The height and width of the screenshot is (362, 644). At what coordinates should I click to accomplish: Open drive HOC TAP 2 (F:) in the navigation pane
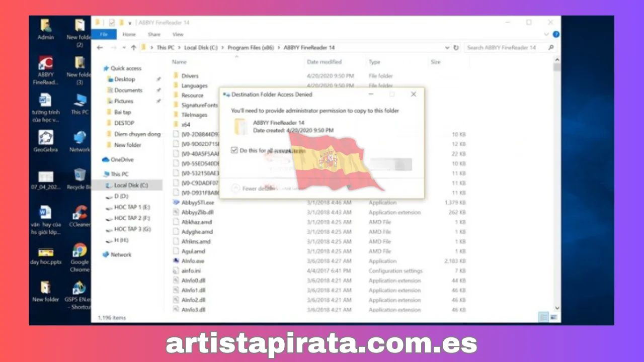coord(128,218)
